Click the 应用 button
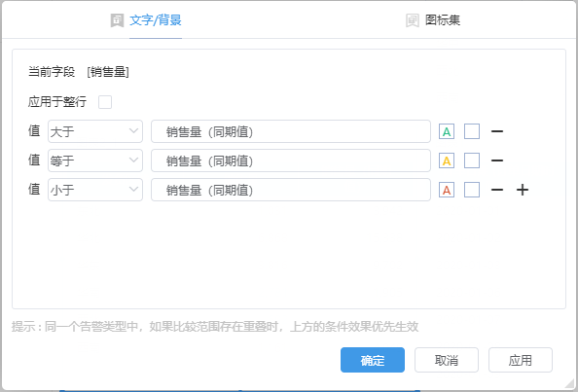 [521, 360]
